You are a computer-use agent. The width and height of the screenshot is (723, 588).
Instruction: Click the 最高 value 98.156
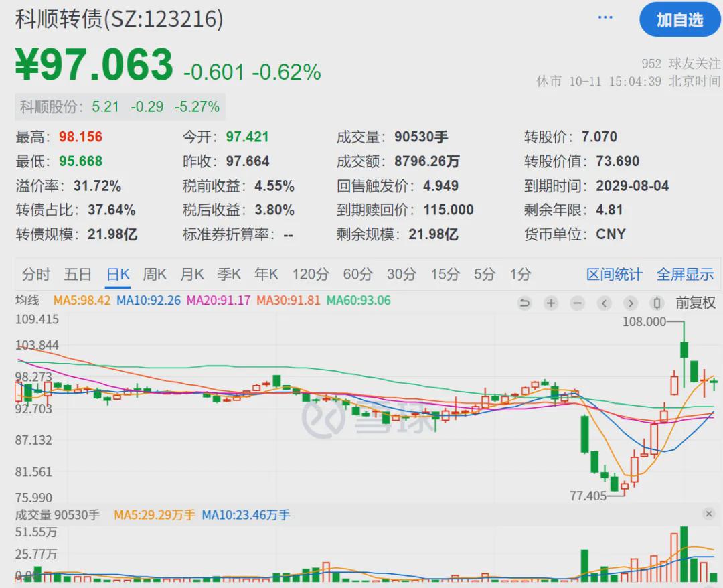[81, 137]
